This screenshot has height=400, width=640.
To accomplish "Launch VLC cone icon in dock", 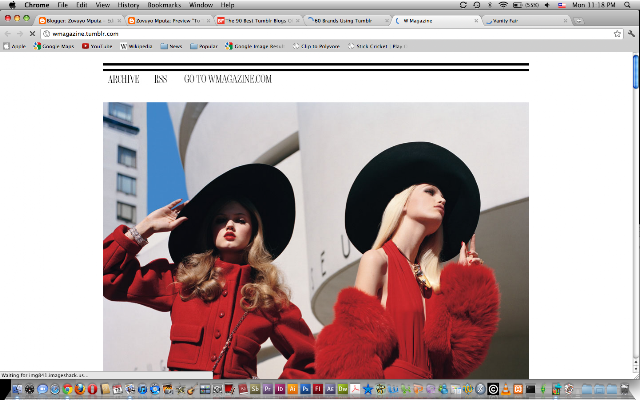I will (x=505, y=389).
